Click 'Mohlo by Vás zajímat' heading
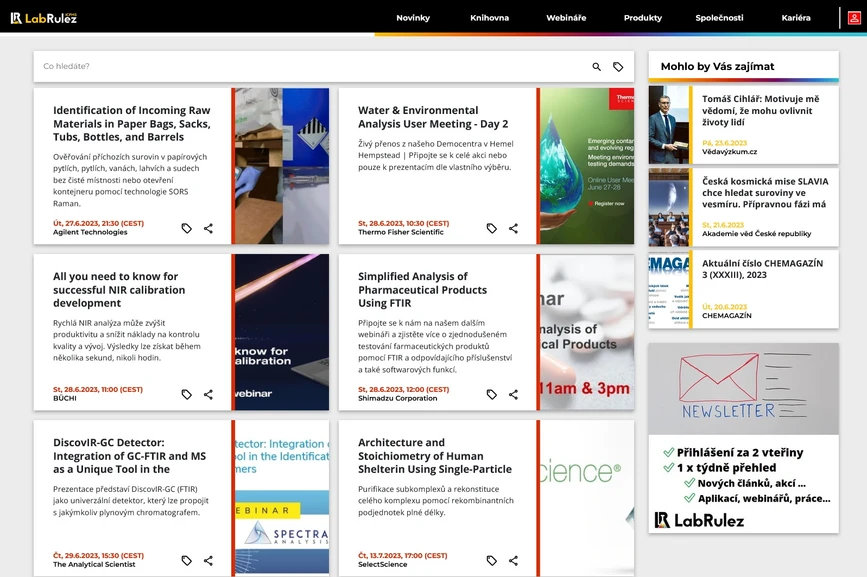 click(718, 66)
